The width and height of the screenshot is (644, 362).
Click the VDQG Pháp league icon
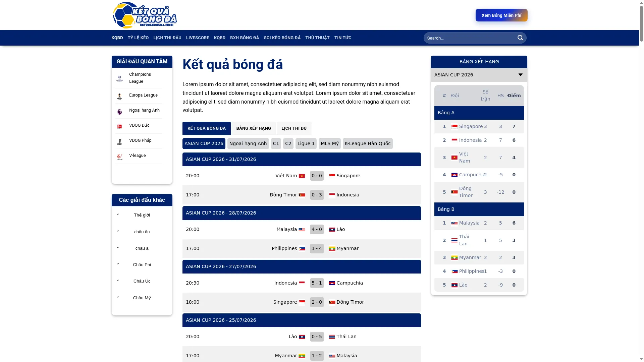click(119, 142)
